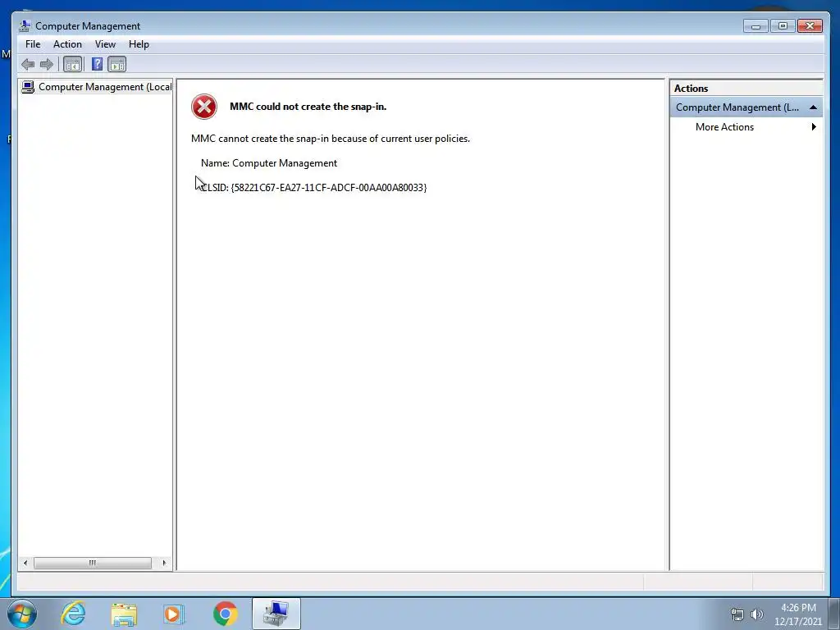Image resolution: width=840 pixels, height=630 pixels.
Task: Click the Actions pane header
Action: [x=746, y=89]
